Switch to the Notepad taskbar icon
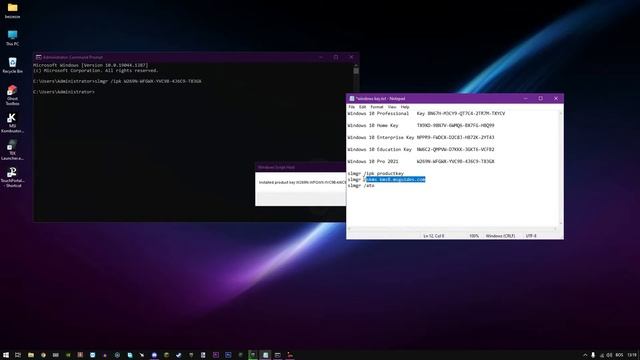640x360 pixels. (x=265, y=355)
